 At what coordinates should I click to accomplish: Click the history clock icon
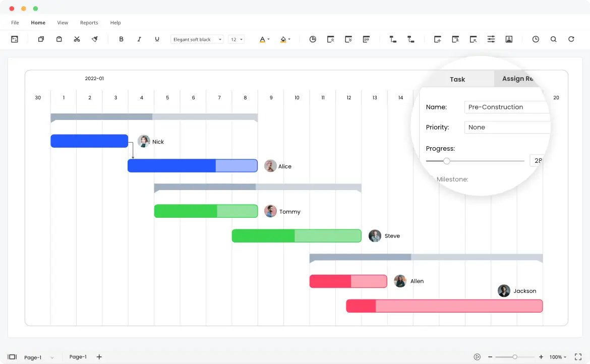point(535,39)
